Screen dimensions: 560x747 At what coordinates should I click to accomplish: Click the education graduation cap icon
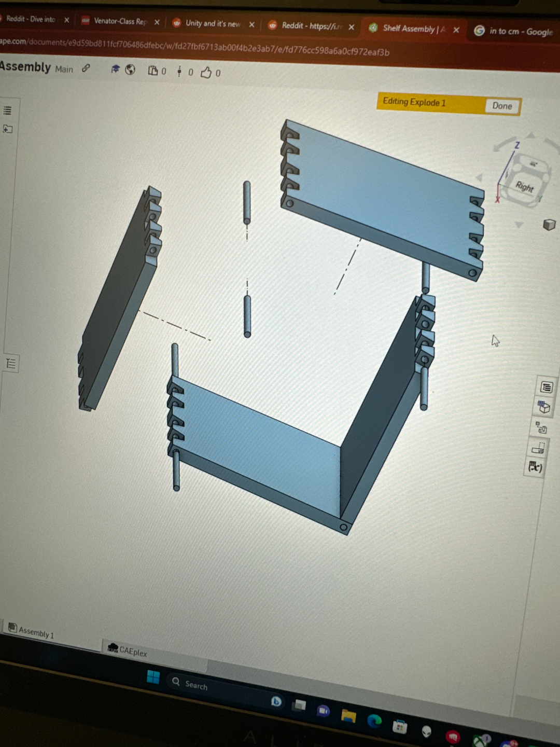point(115,69)
